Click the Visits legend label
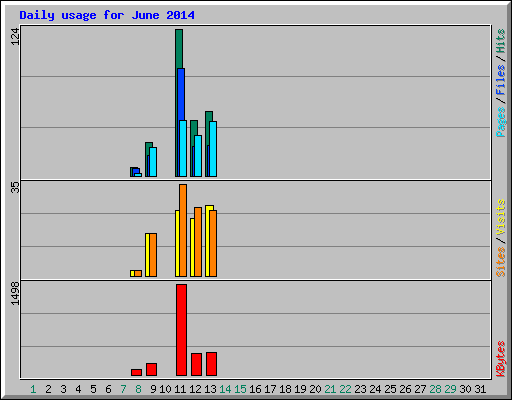The width and height of the screenshot is (512, 400). [x=501, y=217]
